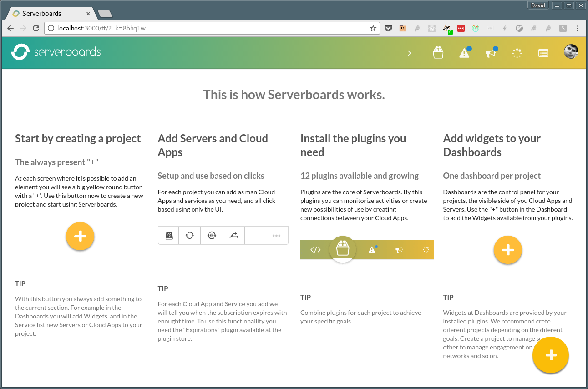Click the 'Install the plugins you need' heading
The image size is (588, 389).
pyautogui.click(x=353, y=145)
